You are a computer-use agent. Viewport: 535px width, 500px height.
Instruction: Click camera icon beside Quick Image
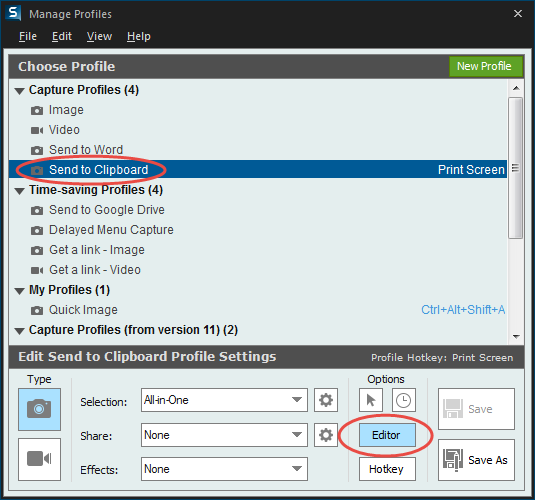click(37, 310)
